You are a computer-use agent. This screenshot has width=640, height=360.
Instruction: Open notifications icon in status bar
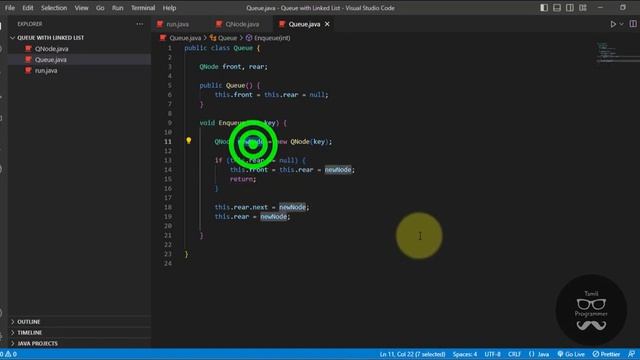click(x=631, y=354)
